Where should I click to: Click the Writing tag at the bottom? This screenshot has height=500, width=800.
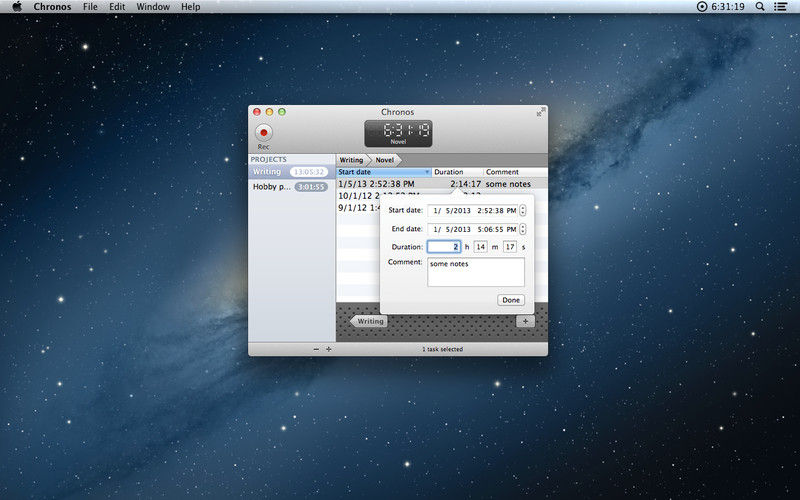[369, 321]
